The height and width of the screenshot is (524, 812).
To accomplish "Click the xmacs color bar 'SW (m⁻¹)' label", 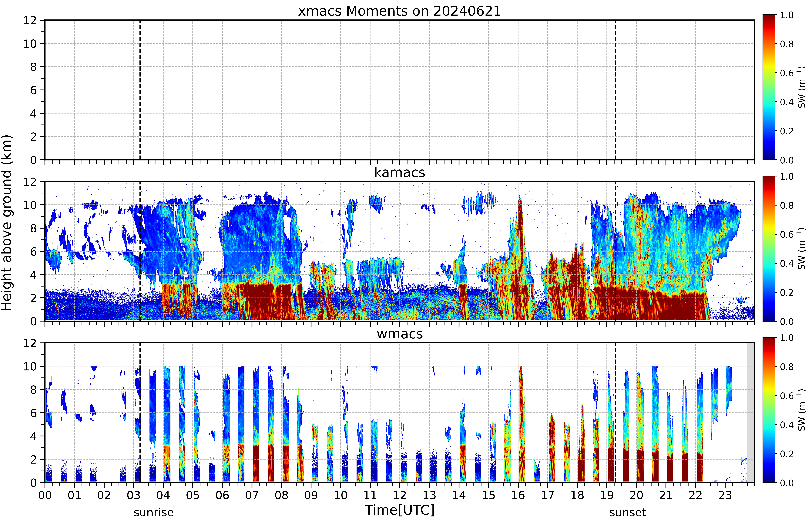I will click(x=802, y=87).
